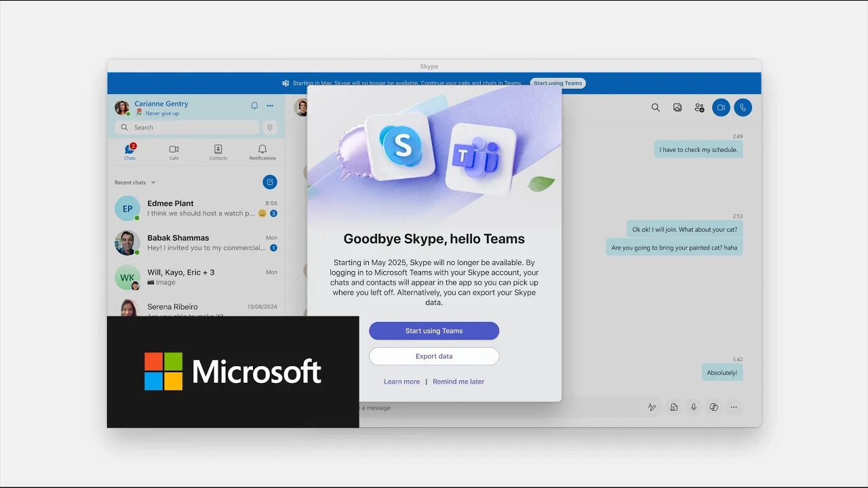Screen dimensions: 868x488
Task: Click the Copilot icon in message toolbar
Action: [713, 407]
